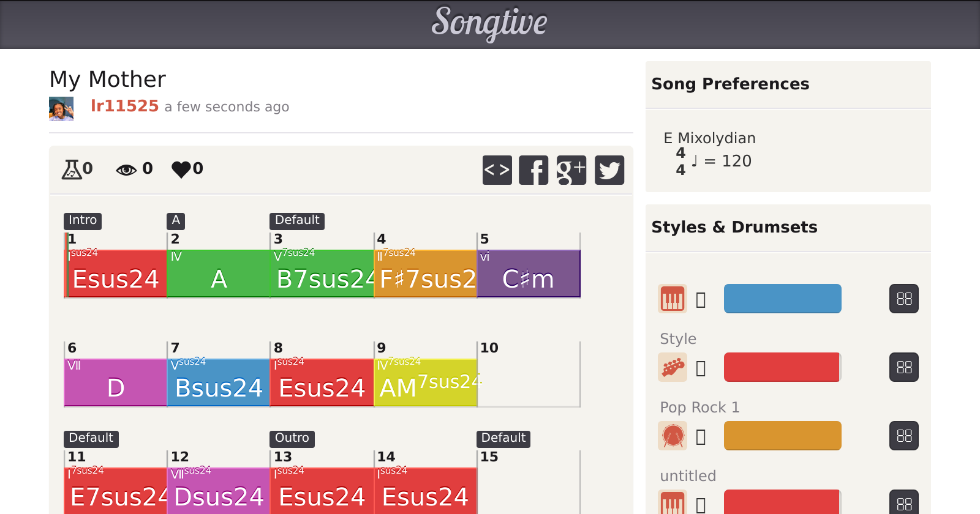The width and height of the screenshot is (980, 514).
Task: Select the bass guitar instrument icon
Action: click(672, 368)
